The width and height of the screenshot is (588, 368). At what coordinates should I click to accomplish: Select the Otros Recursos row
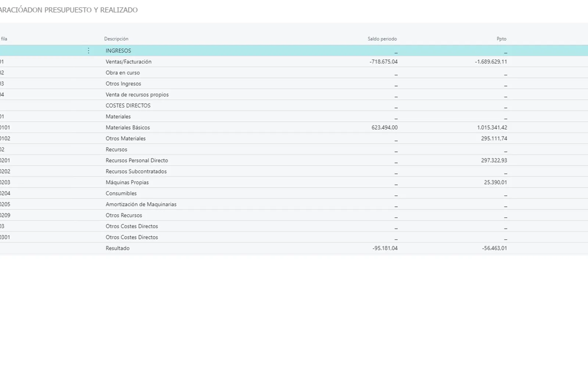pos(124,216)
